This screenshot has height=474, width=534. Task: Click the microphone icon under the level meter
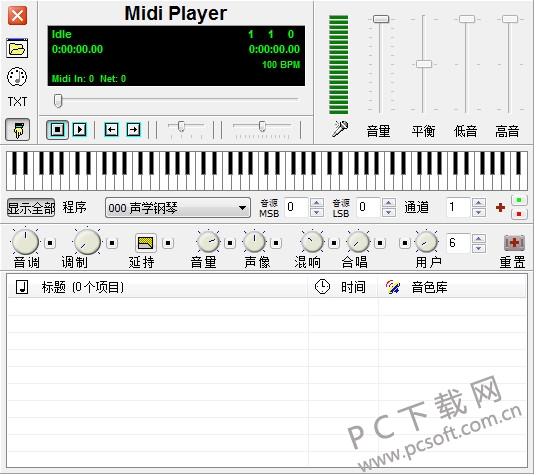coord(340,129)
